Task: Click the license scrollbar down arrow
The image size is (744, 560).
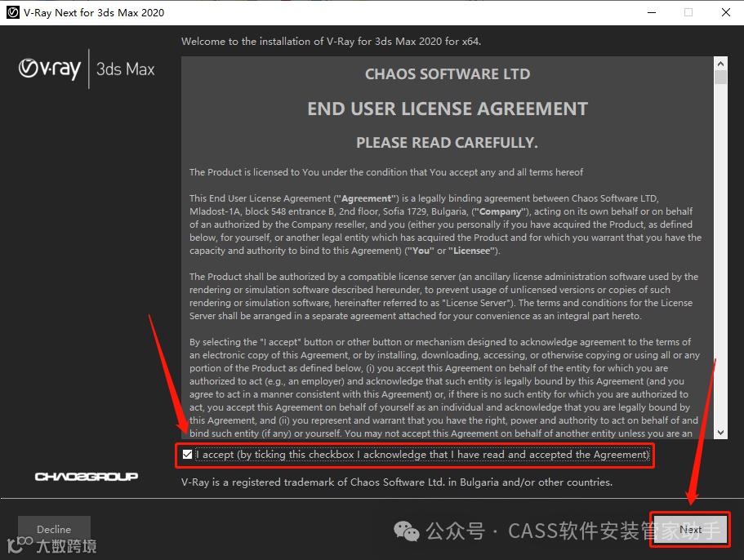Action: (x=720, y=433)
